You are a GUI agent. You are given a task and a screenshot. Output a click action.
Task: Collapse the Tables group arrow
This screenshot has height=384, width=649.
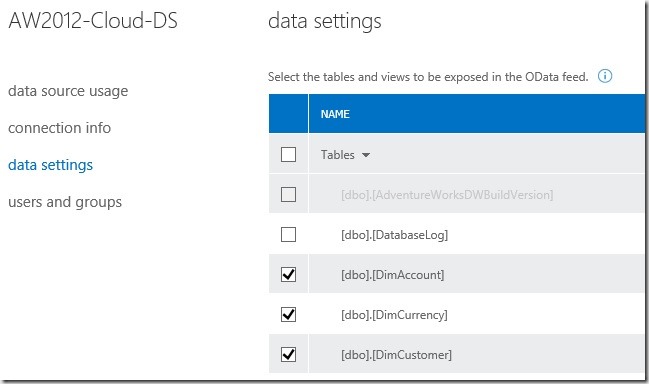[365, 155]
